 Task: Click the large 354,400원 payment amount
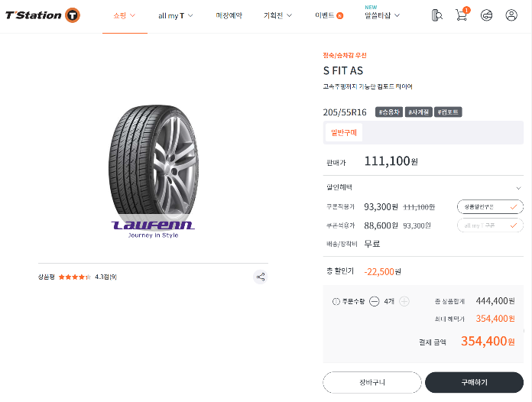pyautogui.click(x=488, y=342)
